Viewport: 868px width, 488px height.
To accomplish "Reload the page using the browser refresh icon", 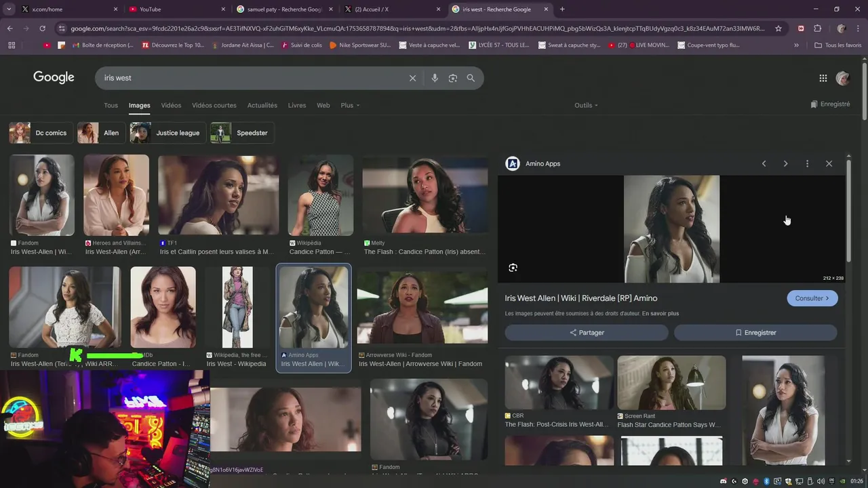I will tap(42, 28).
